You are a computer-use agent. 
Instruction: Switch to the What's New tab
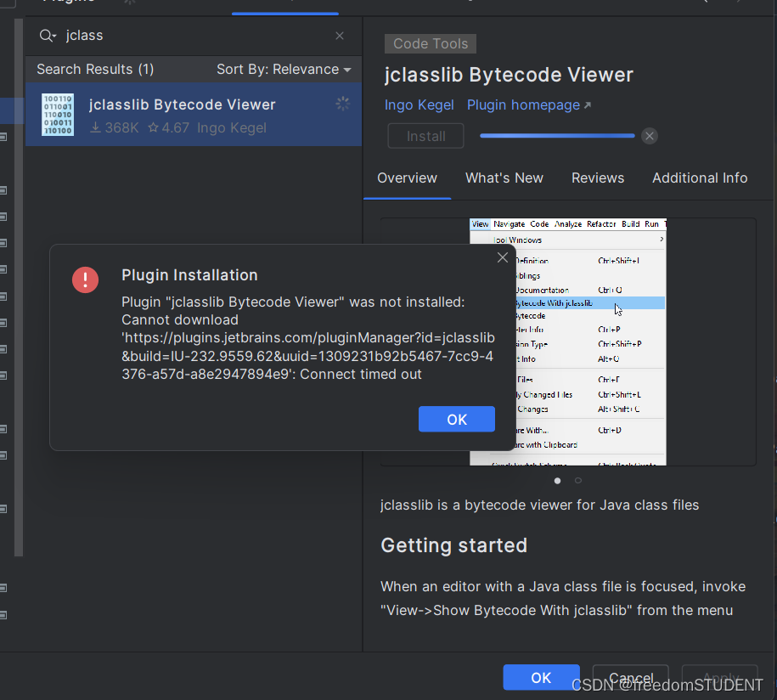504,178
